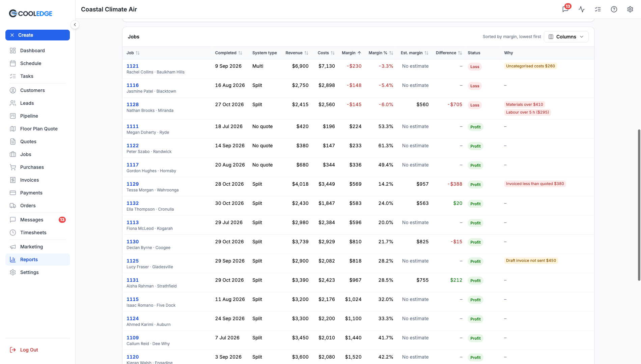Click the Settings gear icon in the sidebar
Viewport: 641px width, 364px height.
tap(13, 272)
